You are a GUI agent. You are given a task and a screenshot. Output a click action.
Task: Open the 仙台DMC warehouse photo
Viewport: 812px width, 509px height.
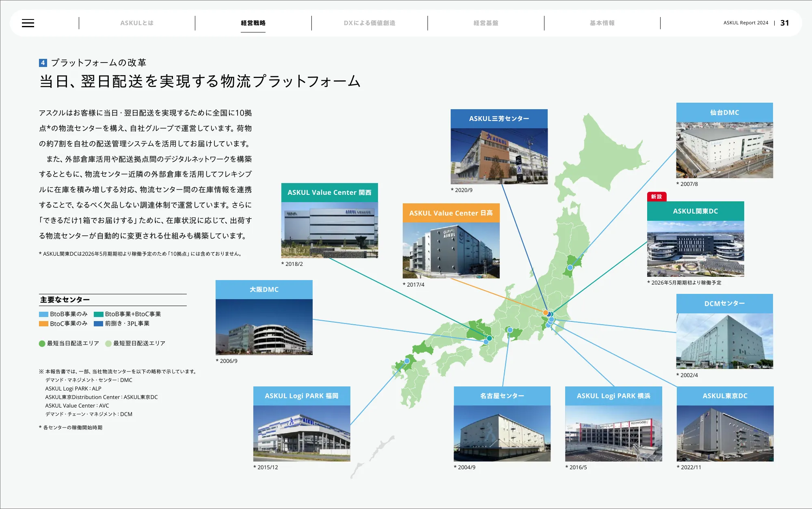point(724,150)
